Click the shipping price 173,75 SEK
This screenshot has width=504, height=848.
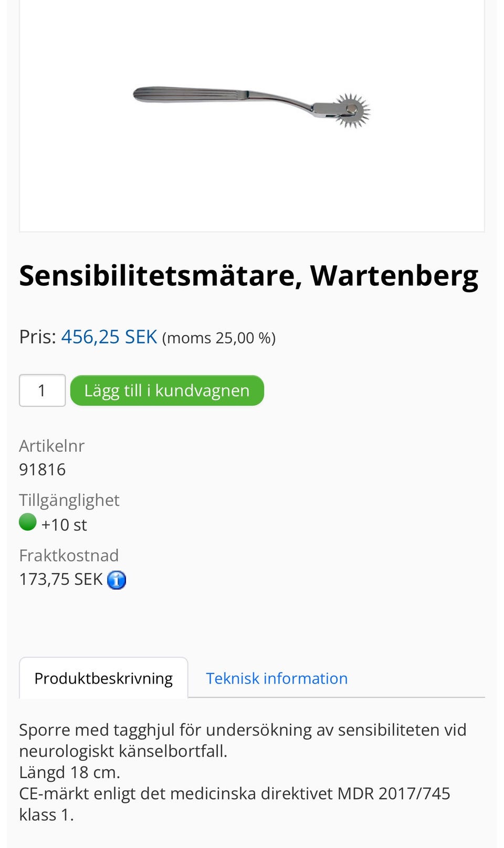coord(61,578)
